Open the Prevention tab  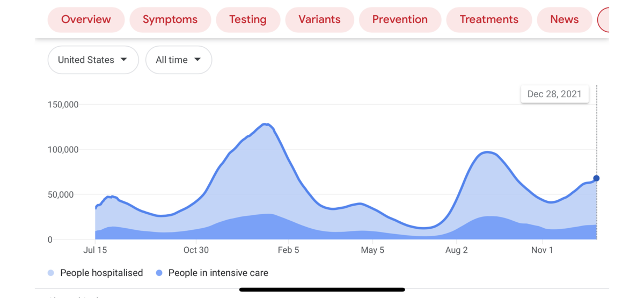tap(400, 20)
